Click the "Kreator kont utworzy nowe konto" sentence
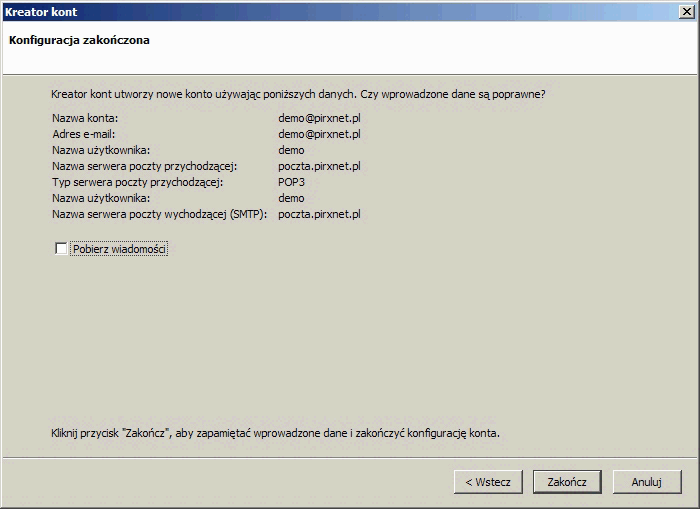Image resolution: width=700 pixels, height=509 pixels. [x=298, y=94]
